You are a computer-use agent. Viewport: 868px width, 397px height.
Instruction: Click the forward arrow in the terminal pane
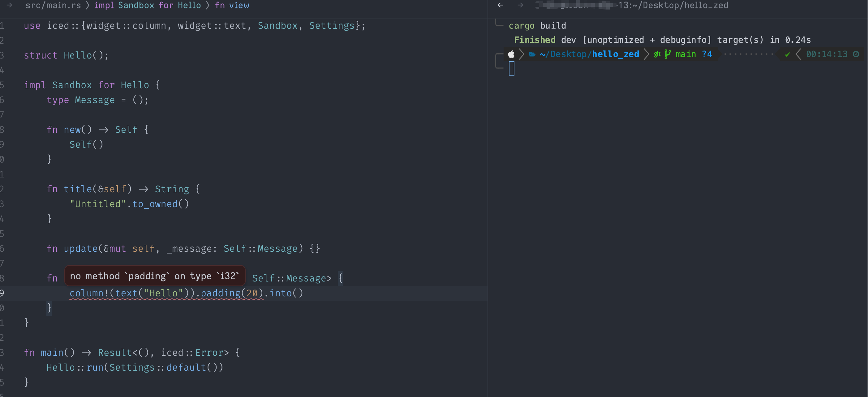[x=520, y=5]
